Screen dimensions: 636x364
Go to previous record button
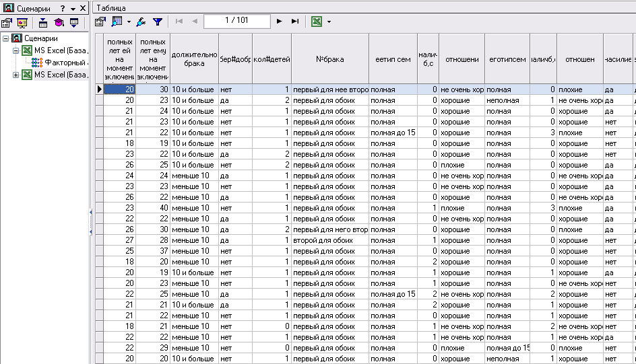point(195,22)
